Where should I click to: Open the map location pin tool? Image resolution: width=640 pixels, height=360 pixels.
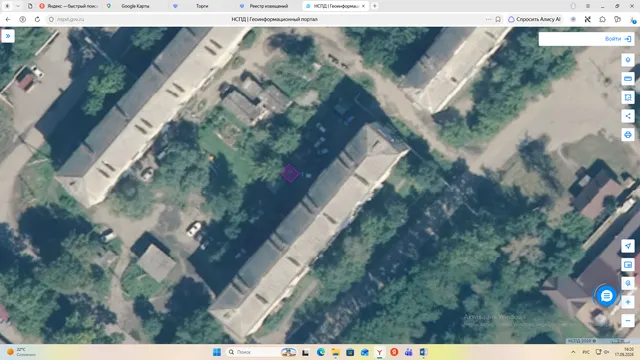pyautogui.click(x=628, y=60)
